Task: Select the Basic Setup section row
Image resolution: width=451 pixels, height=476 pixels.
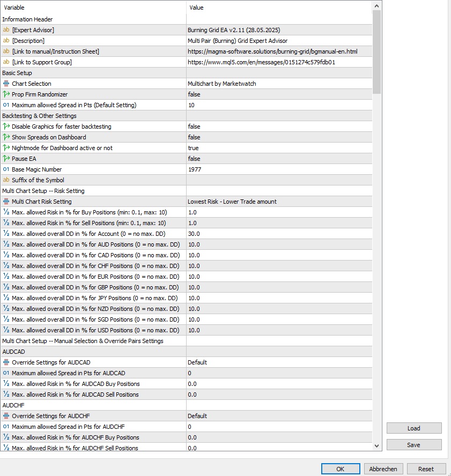Action: point(186,73)
